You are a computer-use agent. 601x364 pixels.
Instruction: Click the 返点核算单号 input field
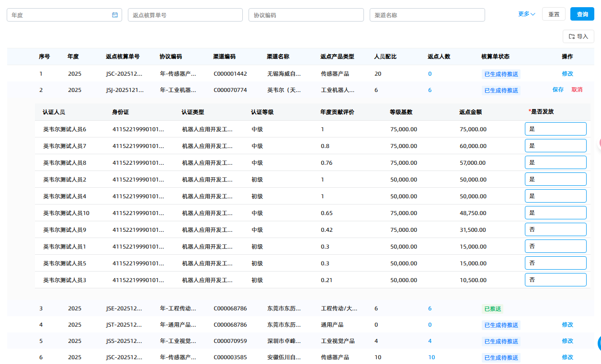pos(185,14)
